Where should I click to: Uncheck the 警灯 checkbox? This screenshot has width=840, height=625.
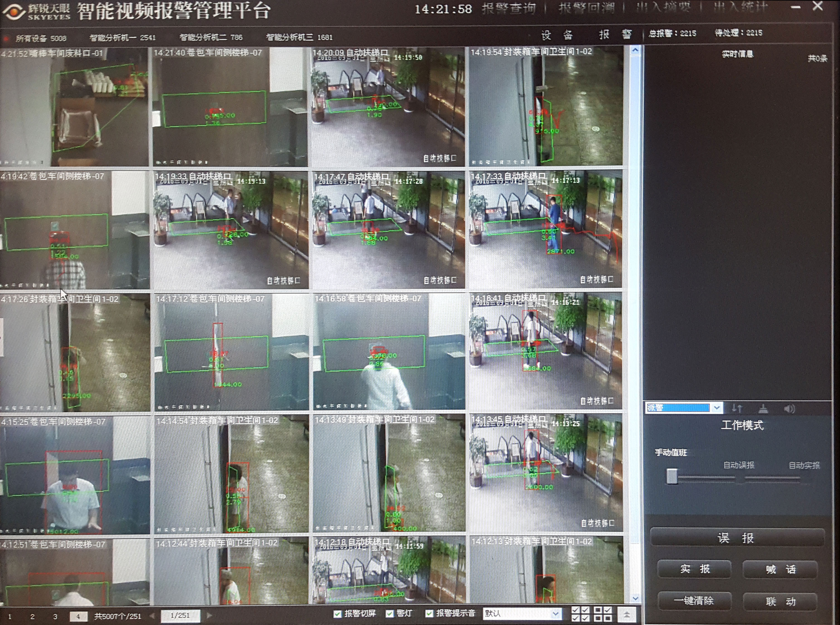coord(389,614)
